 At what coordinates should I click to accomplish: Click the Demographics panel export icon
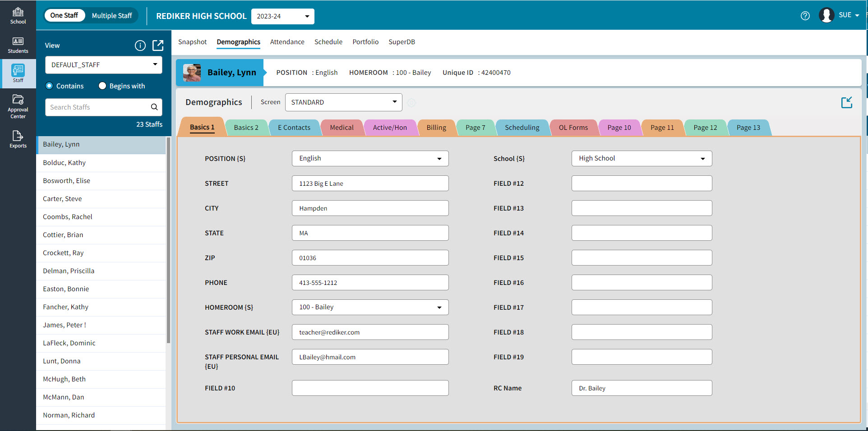click(x=847, y=102)
